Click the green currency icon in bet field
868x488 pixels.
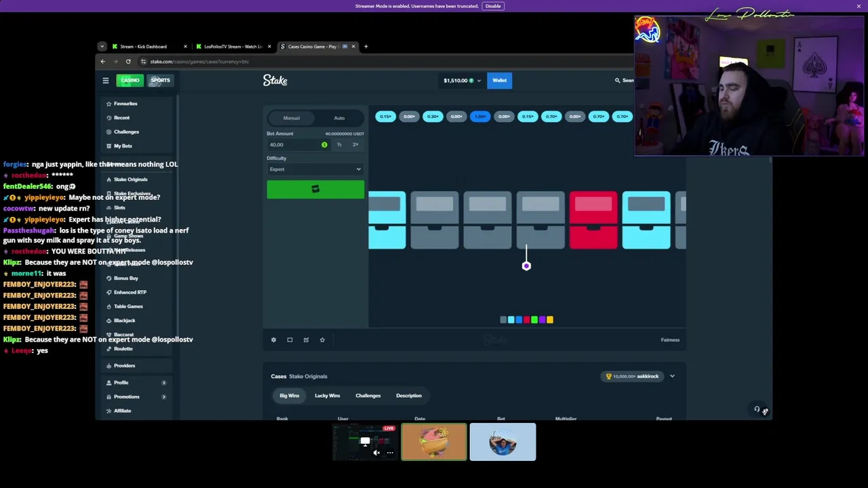tap(324, 144)
